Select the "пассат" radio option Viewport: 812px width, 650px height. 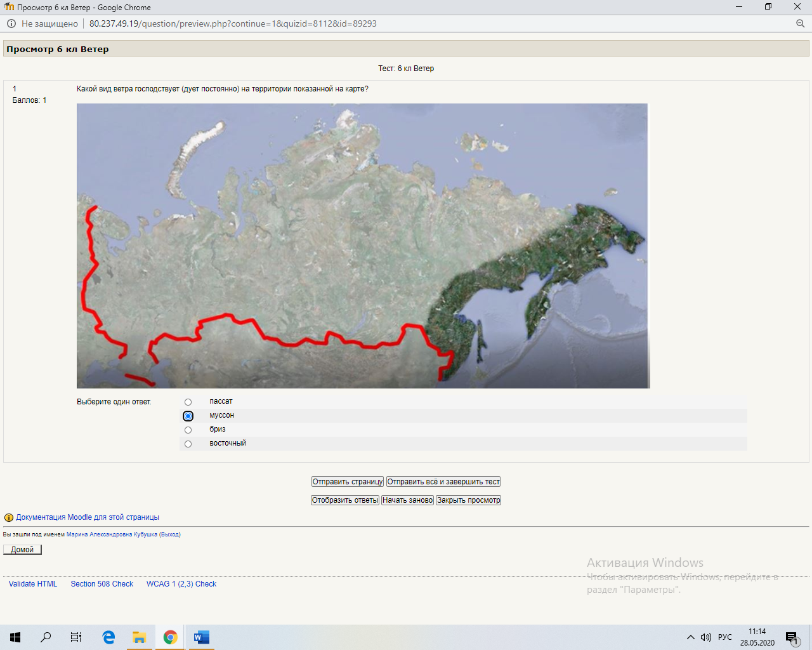[x=188, y=402]
